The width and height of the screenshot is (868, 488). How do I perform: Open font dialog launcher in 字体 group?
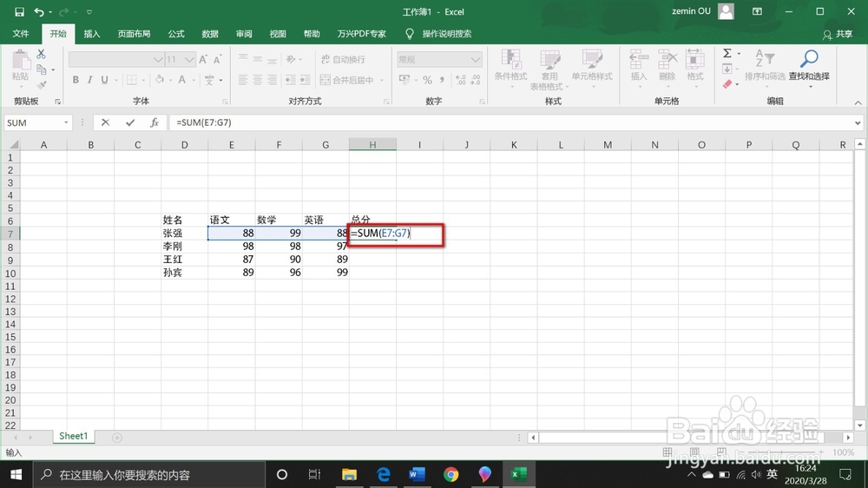tap(225, 102)
